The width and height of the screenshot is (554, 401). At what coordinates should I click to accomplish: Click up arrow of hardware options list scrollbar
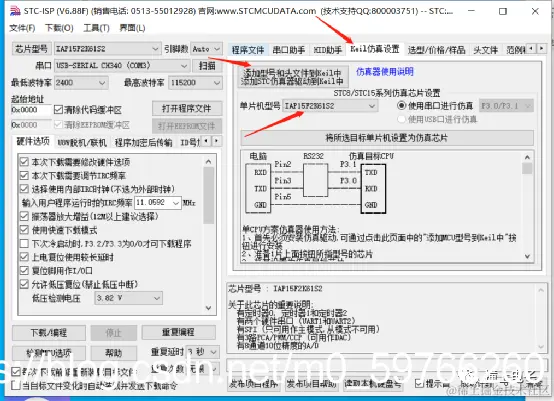tap(208, 161)
